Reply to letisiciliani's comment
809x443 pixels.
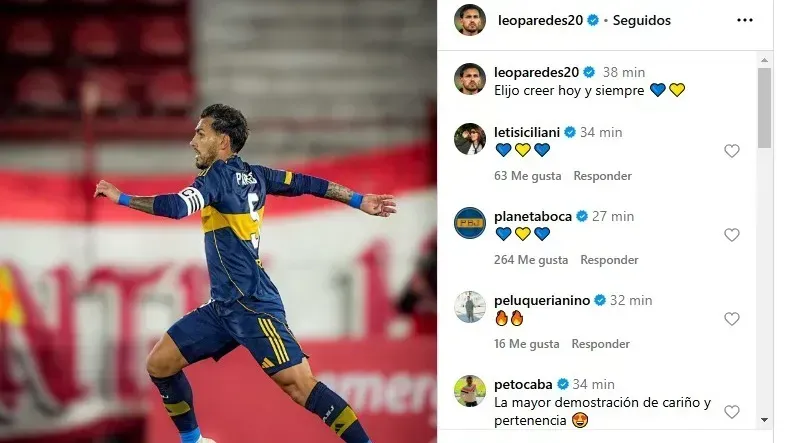tap(602, 176)
